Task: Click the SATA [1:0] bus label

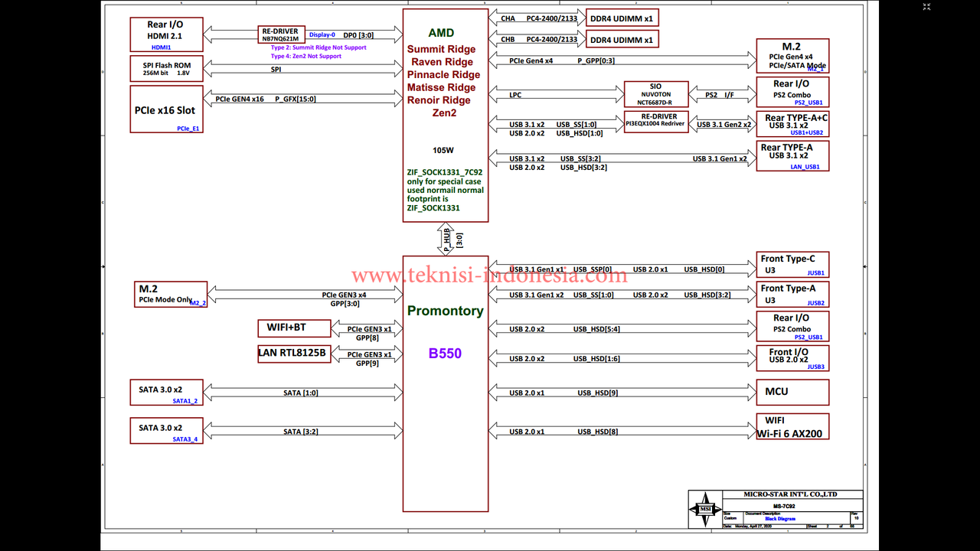Action: tap(301, 393)
